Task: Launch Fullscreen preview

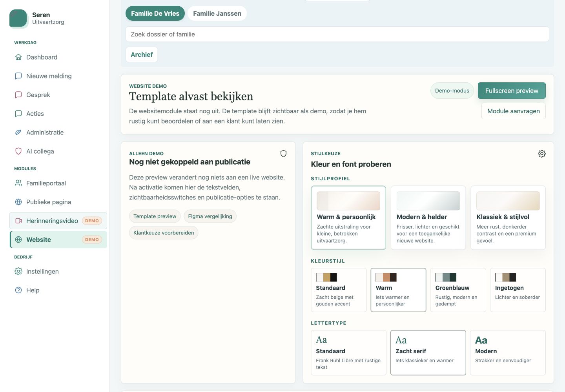Action: click(x=512, y=91)
